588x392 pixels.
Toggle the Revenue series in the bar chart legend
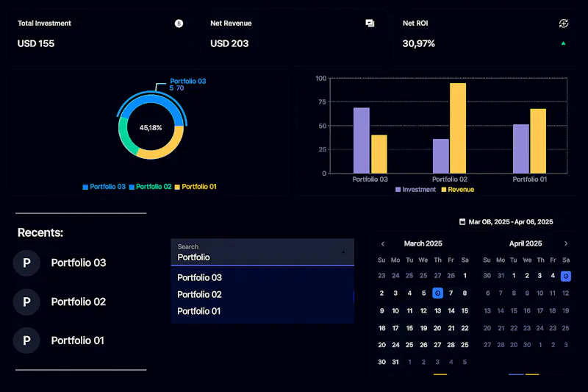[x=457, y=190]
